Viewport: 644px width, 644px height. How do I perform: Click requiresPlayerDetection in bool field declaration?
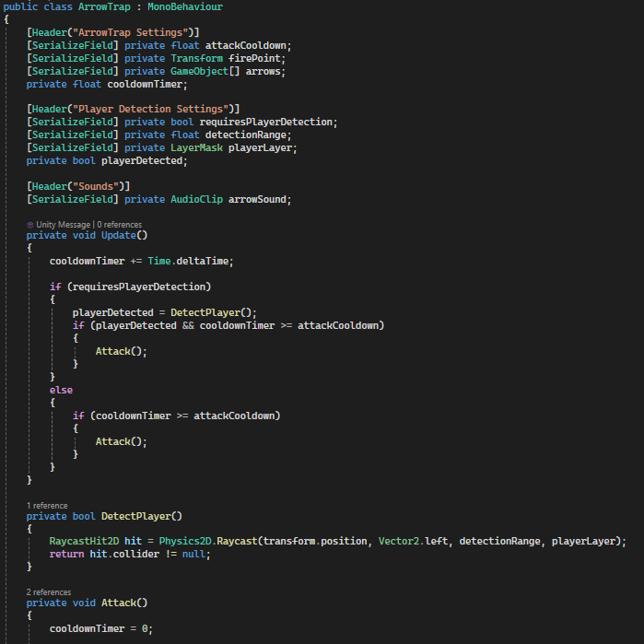pyautogui.click(x=265, y=122)
